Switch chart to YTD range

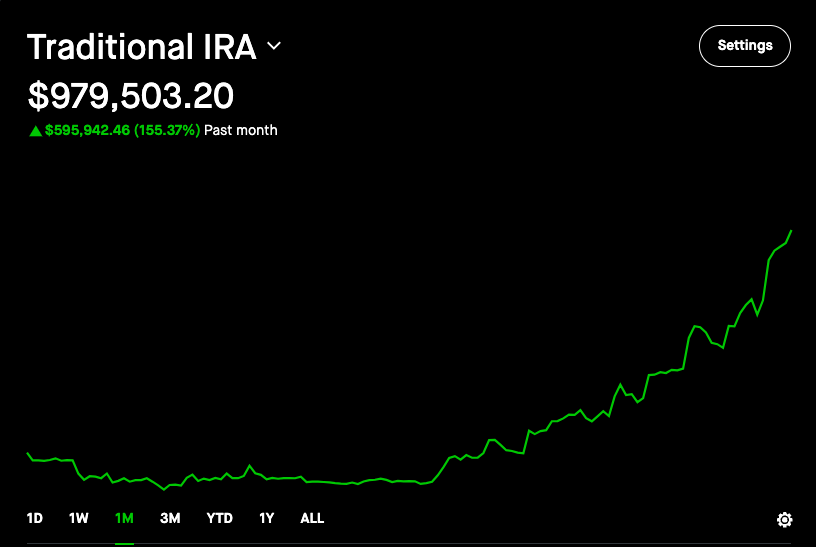click(x=220, y=518)
